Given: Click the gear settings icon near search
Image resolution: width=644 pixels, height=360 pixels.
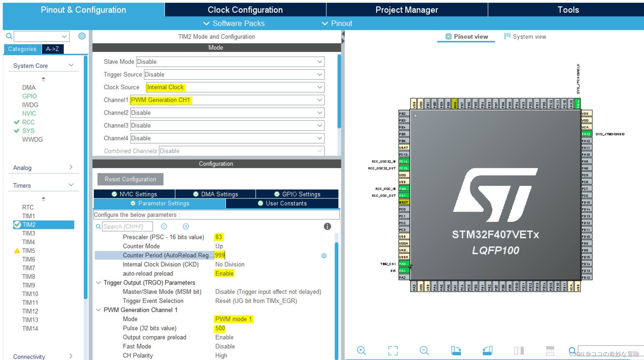Looking at the screenshot, I should (x=82, y=36).
